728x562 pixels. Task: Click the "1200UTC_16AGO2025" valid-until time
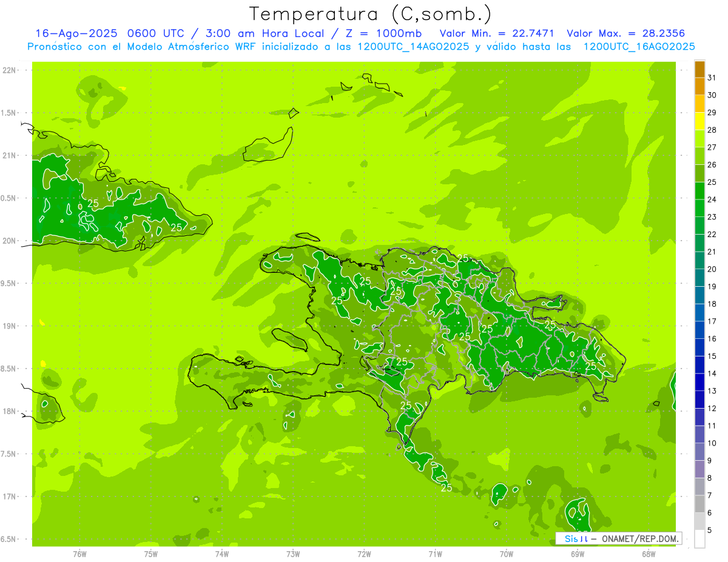tap(639, 47)
